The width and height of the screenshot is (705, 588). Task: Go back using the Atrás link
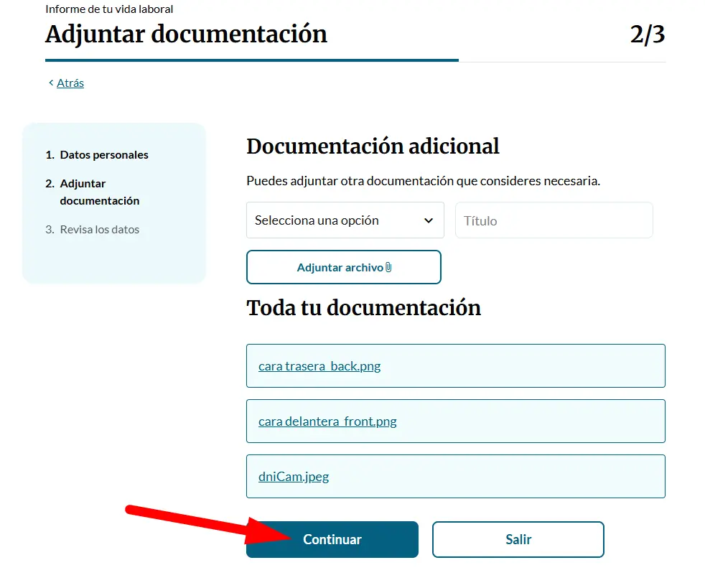point(70,83)
